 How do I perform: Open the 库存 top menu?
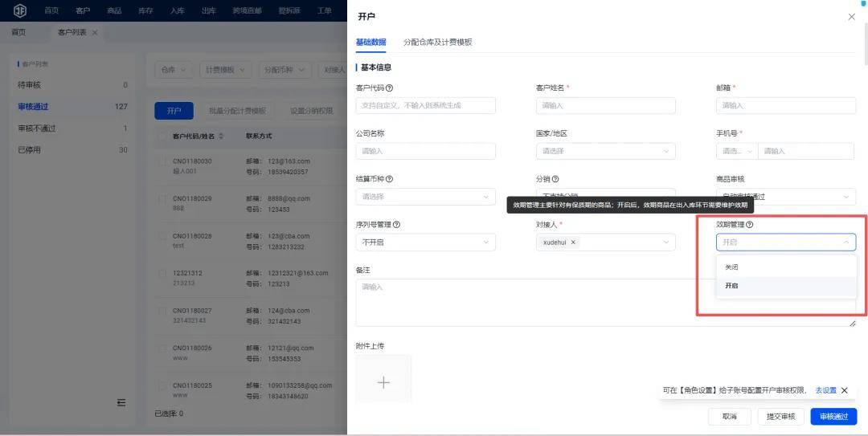click(x=145, y=10)
